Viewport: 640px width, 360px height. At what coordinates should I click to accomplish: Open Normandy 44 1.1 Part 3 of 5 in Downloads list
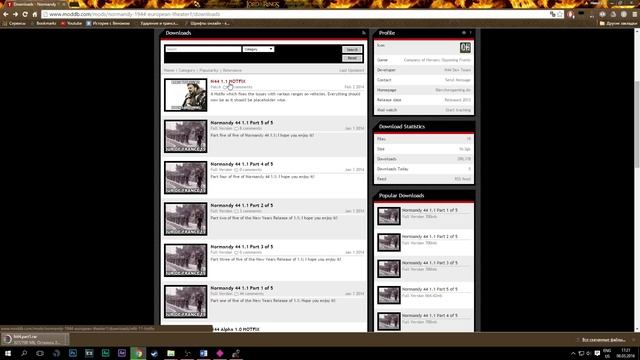[x=242, y=247]
